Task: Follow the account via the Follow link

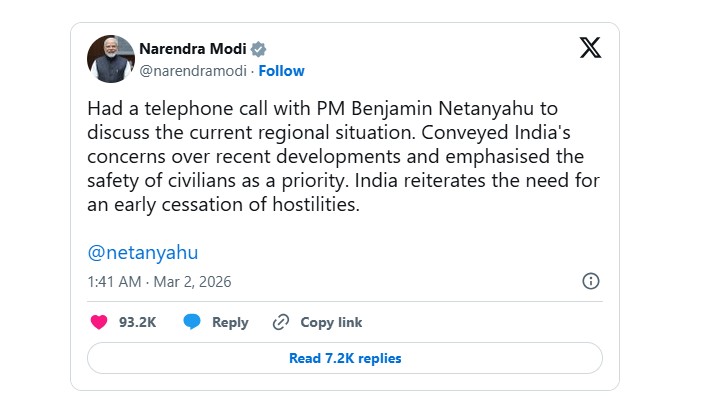Action: (x=282, y=71)
